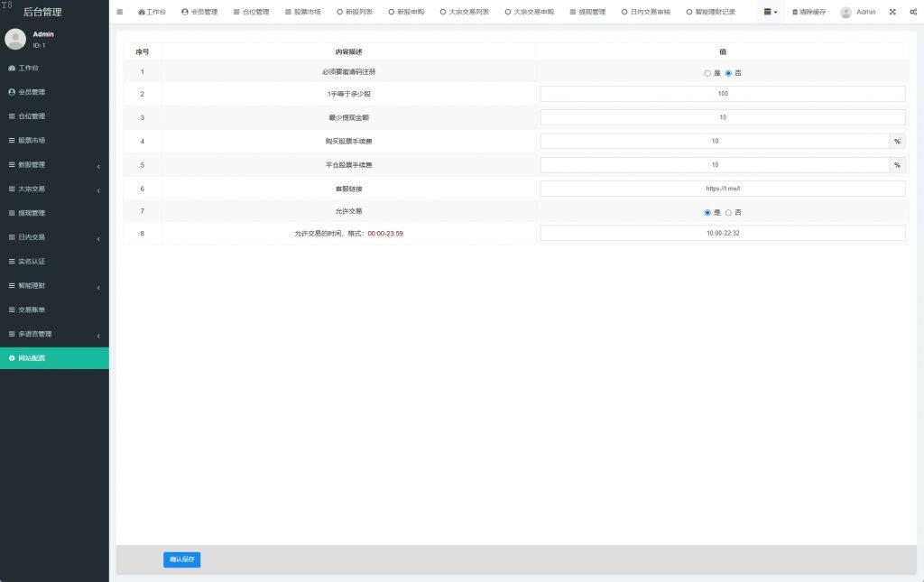Switch to 新股列表 tab
Screen dimensions: 924x582
(x=354, y=12)
